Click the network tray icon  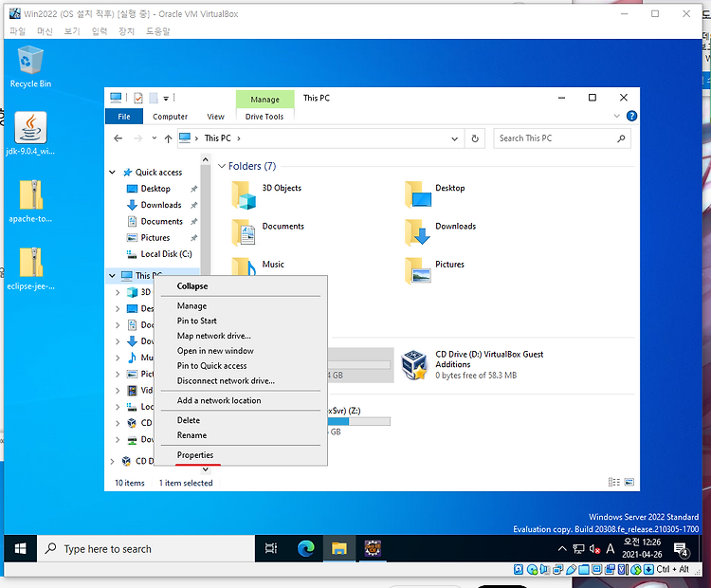[x=578, y=549]
